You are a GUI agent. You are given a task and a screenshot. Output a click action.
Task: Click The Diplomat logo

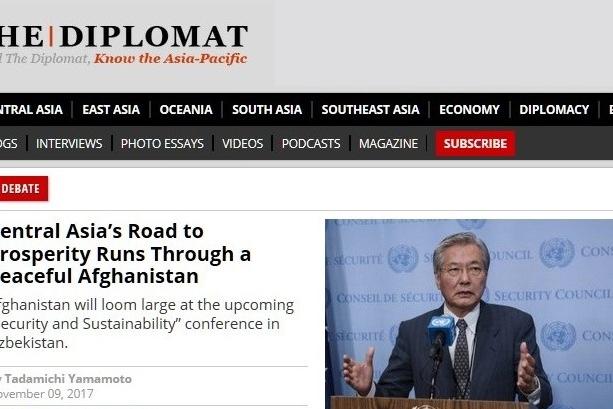click(x=124, y=36)
